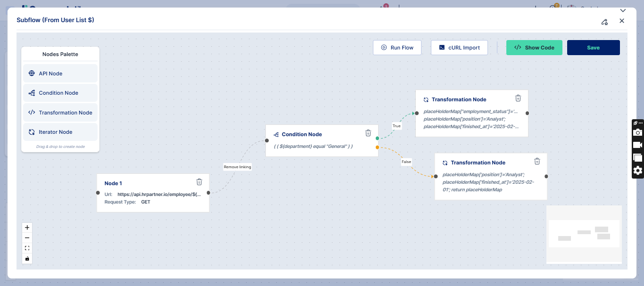
Task: Delete the upper Transformation Node (employment_status)
Action: 518,98
